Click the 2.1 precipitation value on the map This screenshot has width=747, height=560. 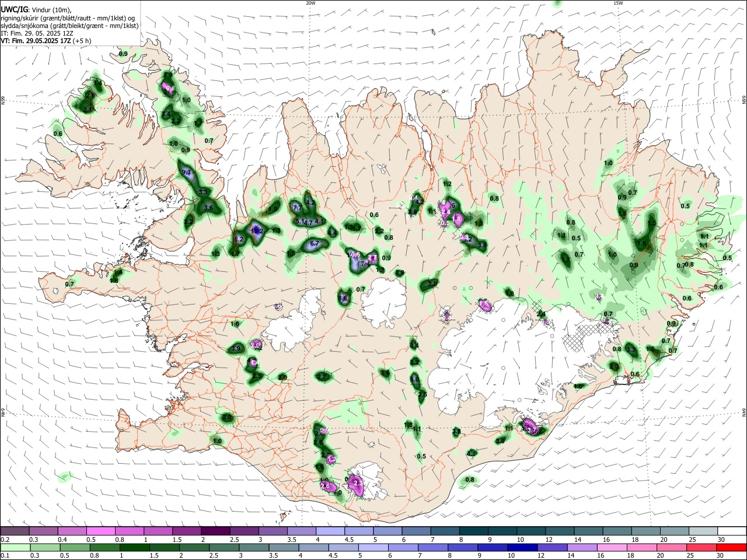(88, 109)
